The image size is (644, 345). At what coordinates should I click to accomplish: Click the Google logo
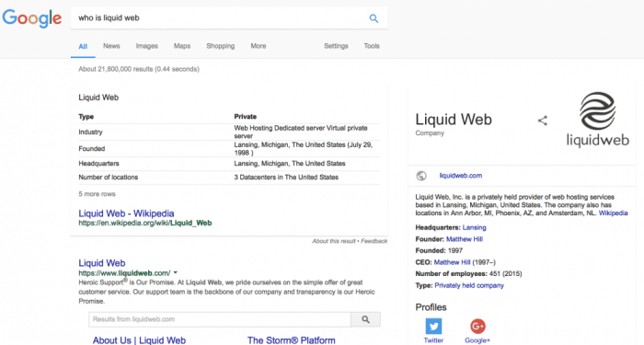(32, 18)
